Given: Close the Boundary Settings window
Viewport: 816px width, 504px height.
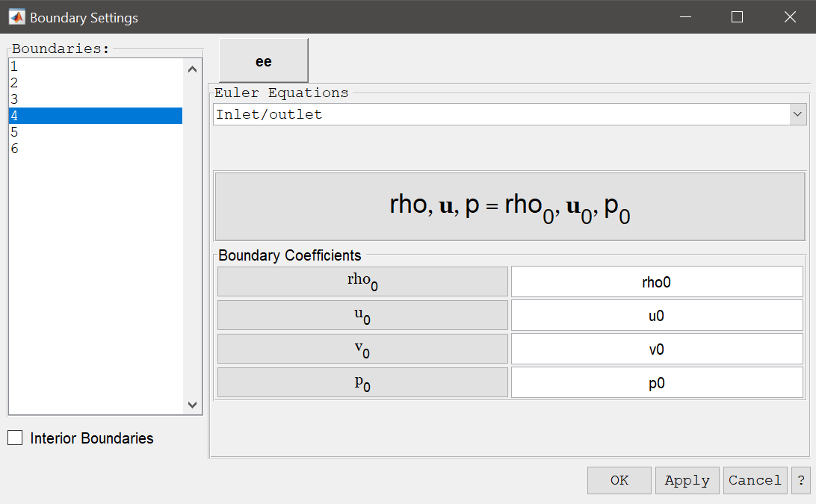Looking at the screenshot, I should [790, 17].
